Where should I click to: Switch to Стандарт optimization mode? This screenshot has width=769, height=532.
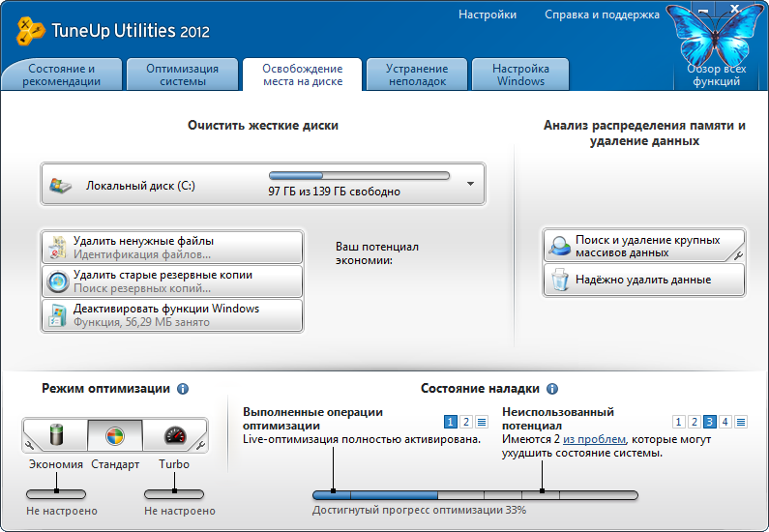[115, 435]
